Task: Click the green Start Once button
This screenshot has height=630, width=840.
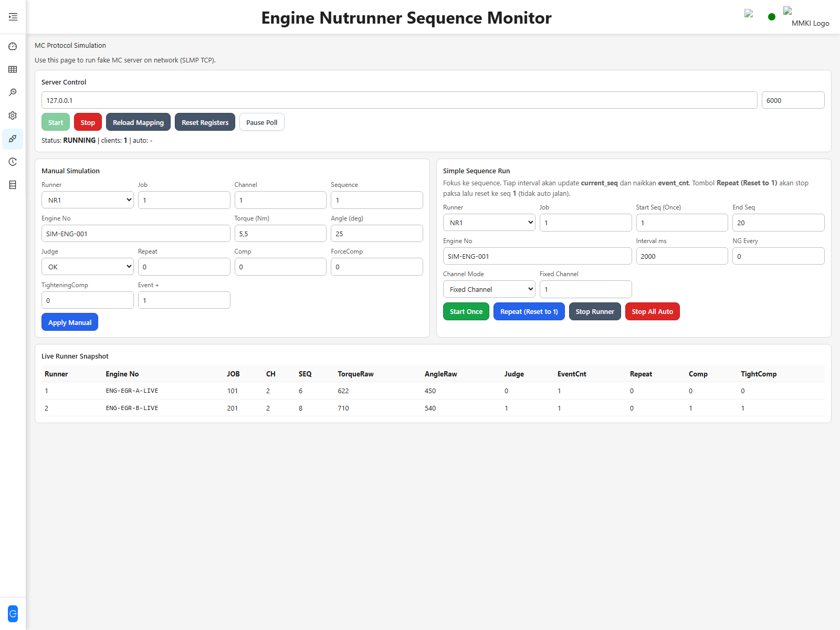Action: click(466, 311)
